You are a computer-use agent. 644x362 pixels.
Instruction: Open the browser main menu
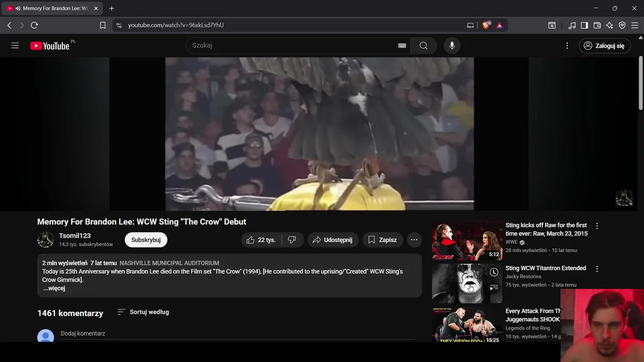635,25
